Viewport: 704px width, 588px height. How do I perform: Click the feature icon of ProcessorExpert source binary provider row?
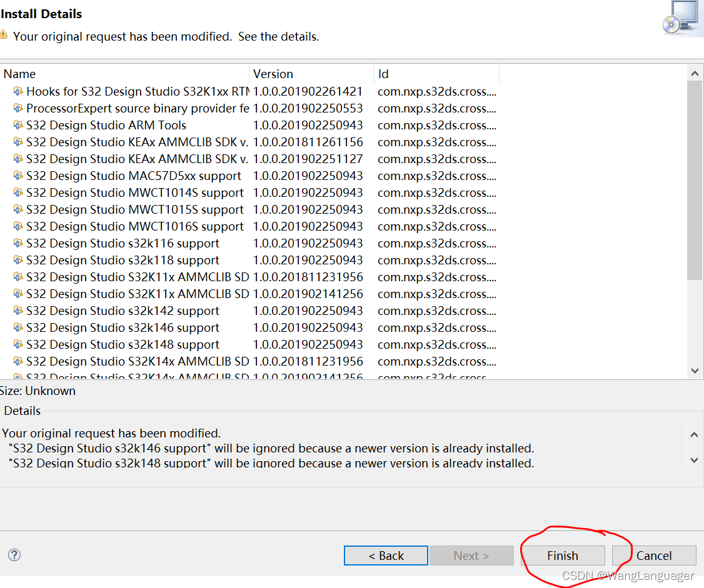tap(18, 108)
